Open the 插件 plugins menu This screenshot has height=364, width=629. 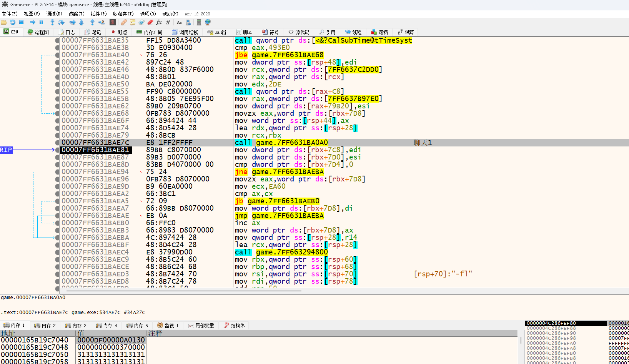point(98,14)
